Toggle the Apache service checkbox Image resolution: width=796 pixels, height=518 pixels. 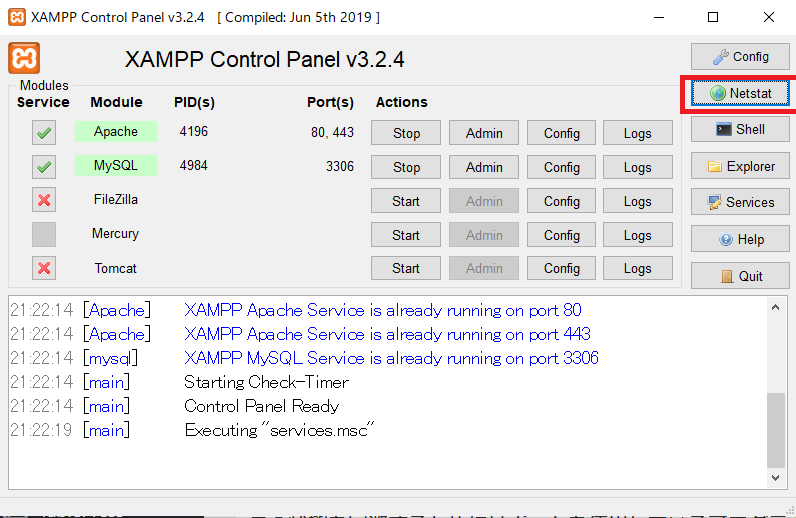44,132
